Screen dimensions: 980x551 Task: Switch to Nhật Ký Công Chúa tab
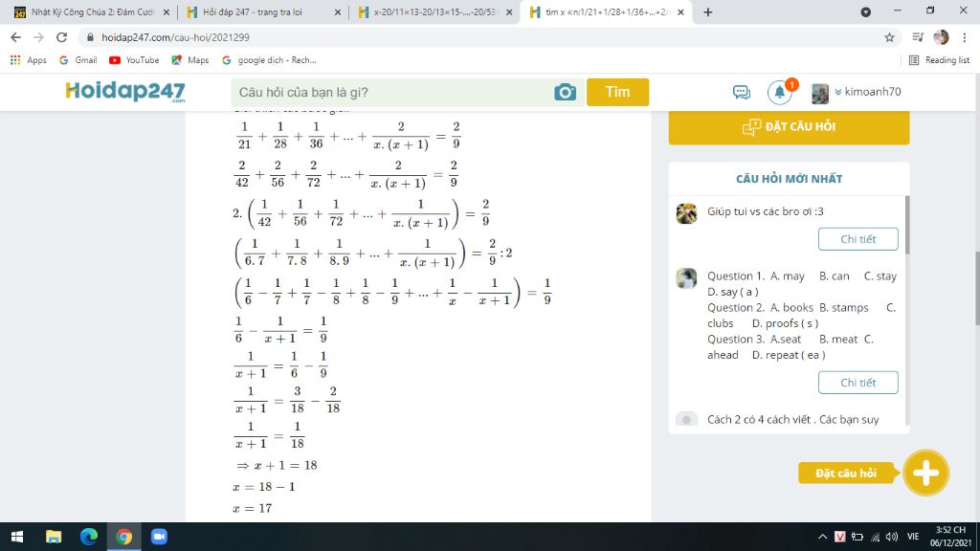pos(91,11)
